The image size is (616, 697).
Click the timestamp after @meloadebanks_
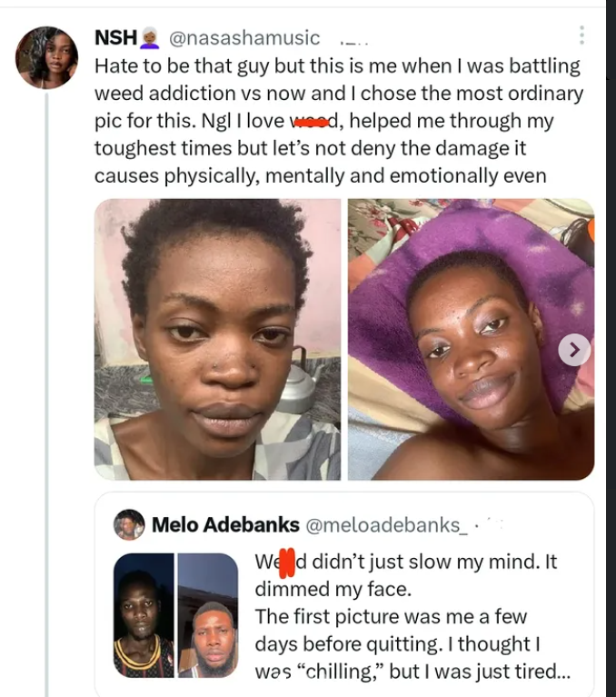click(492, 524)
